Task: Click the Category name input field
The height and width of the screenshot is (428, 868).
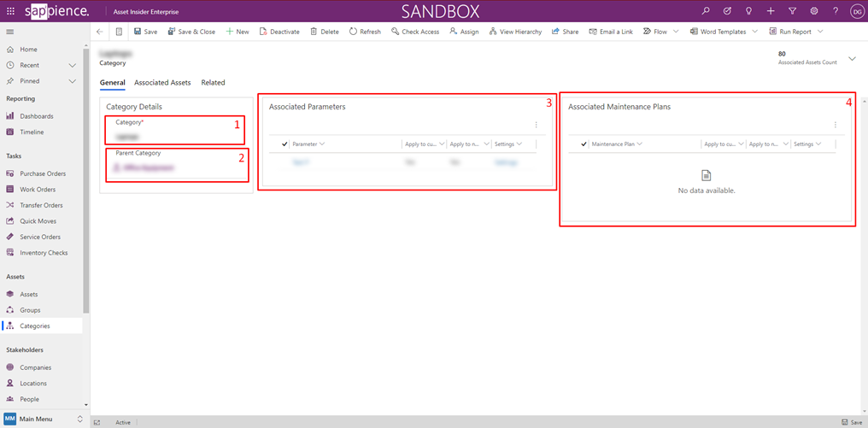Action: pyautogui.click(x=175, y=136)
